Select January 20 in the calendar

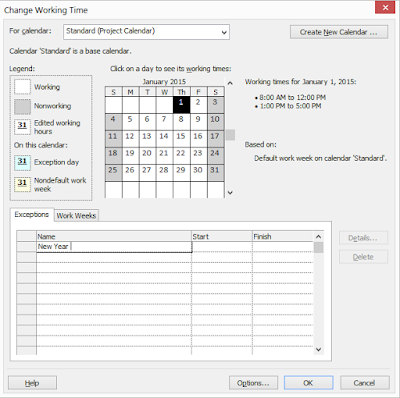point(147,156)
